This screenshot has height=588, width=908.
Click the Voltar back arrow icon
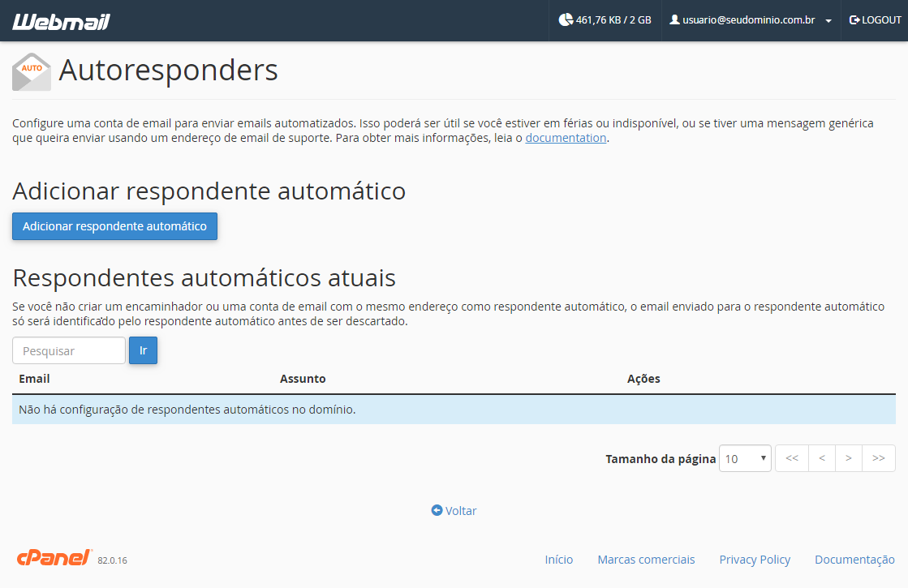[437, 510]
